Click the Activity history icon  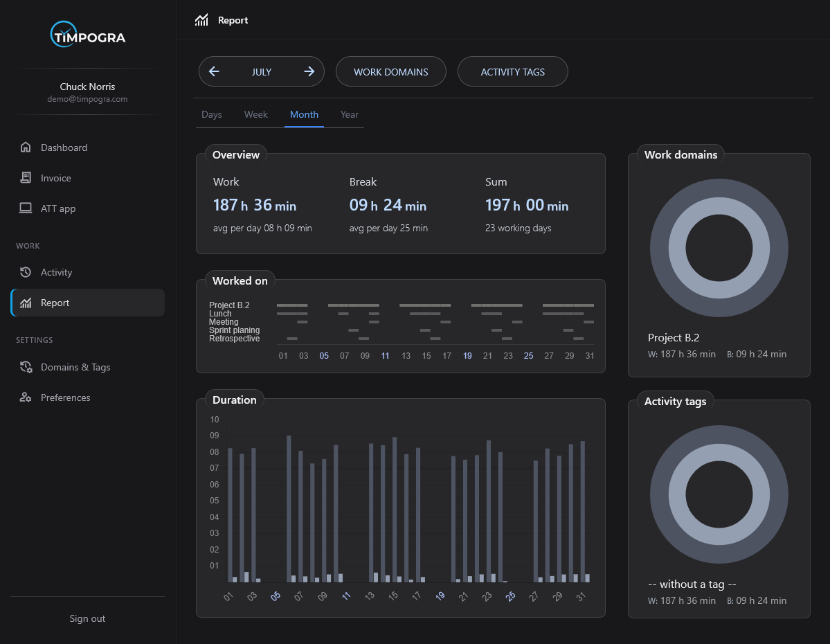tap(26, 272)
